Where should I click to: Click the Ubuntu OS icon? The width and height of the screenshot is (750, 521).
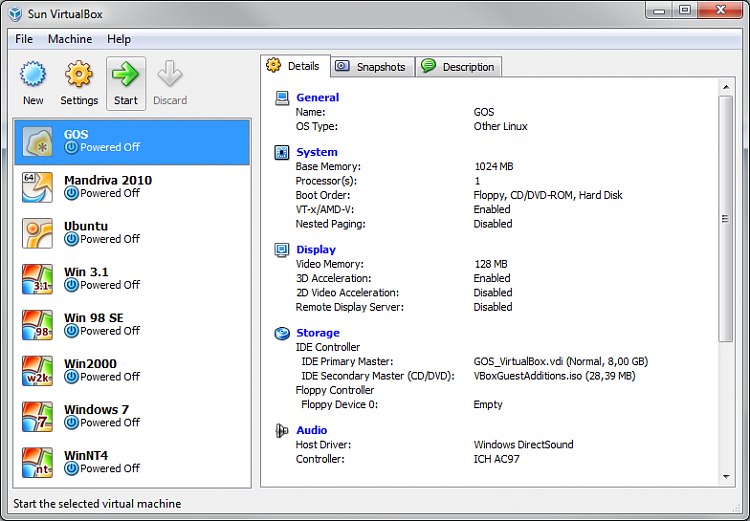click(37, 233)
